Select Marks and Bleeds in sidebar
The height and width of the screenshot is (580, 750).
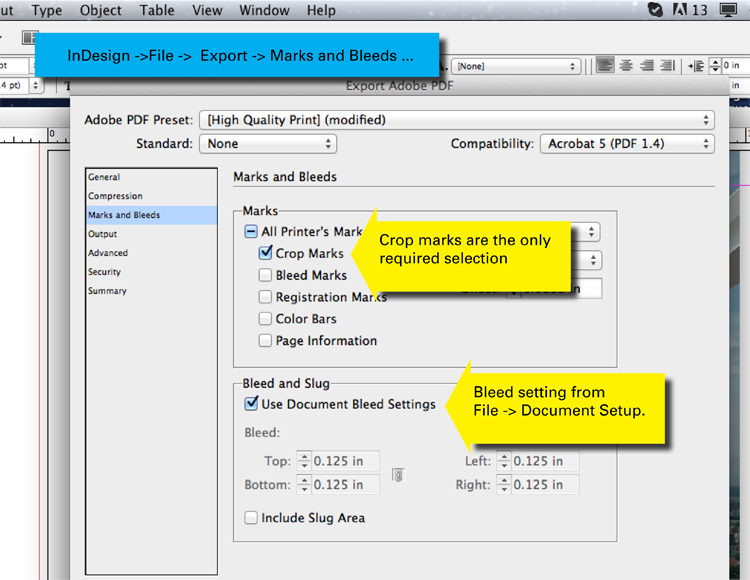(151, 215)
